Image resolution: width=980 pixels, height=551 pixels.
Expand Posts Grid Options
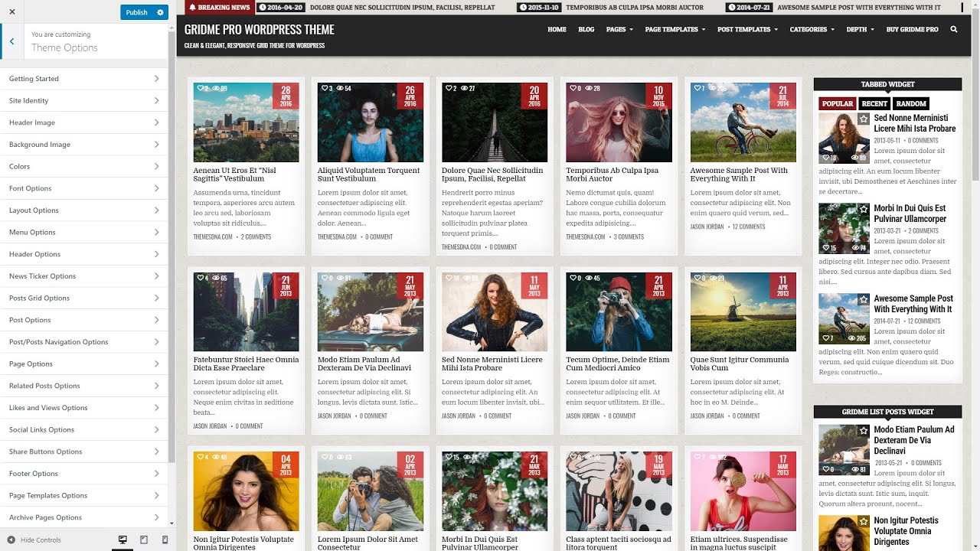(x=84, y=298)
